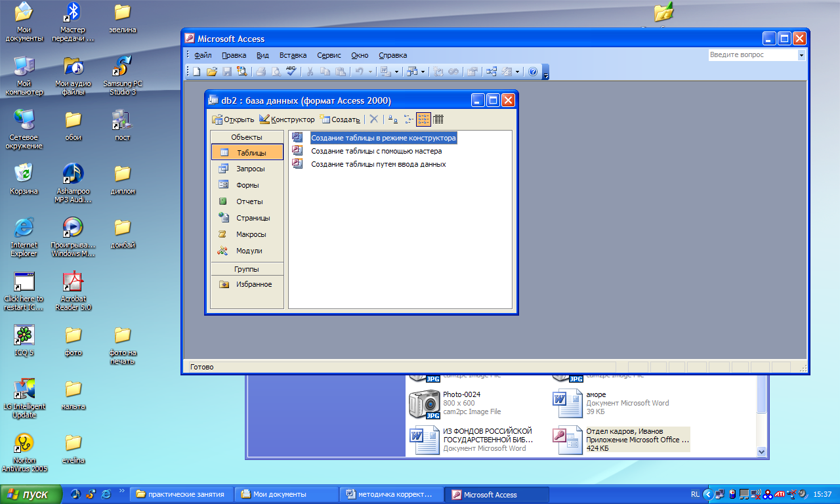Switch to Small icons view in db2 window
The width and height of the screenshot is (840, 504).
click(x=408, y=119)
